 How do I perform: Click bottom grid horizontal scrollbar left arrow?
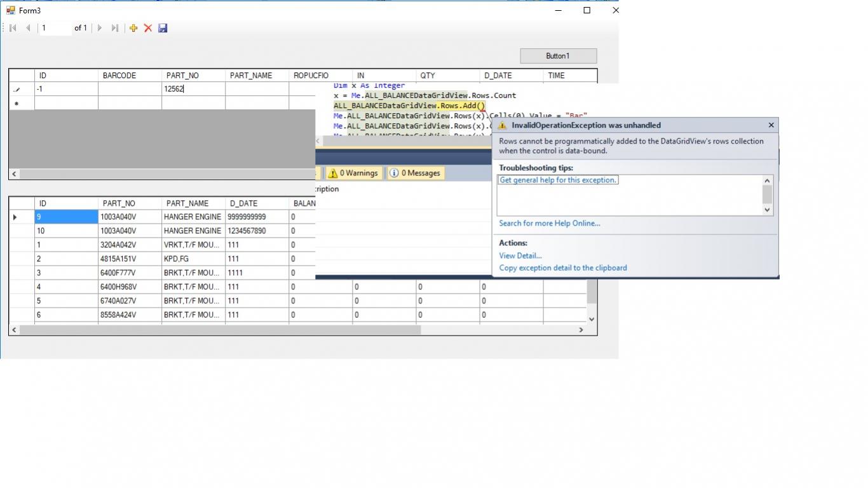(15, 330)
